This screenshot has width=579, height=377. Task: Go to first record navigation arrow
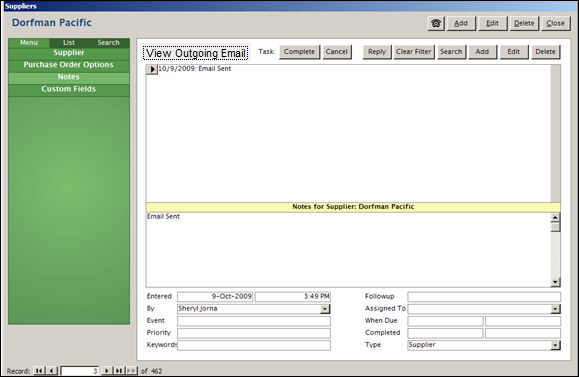[39, 370]
